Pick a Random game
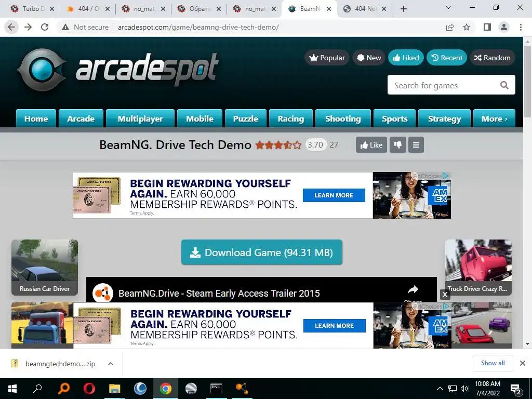The height and width of the screenshot is (399, 532). point(493,58)
